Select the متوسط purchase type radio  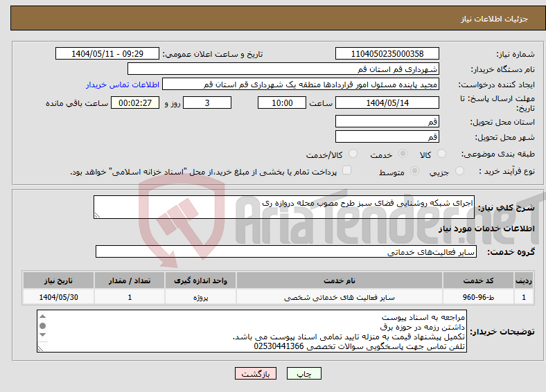click(415, 170)
